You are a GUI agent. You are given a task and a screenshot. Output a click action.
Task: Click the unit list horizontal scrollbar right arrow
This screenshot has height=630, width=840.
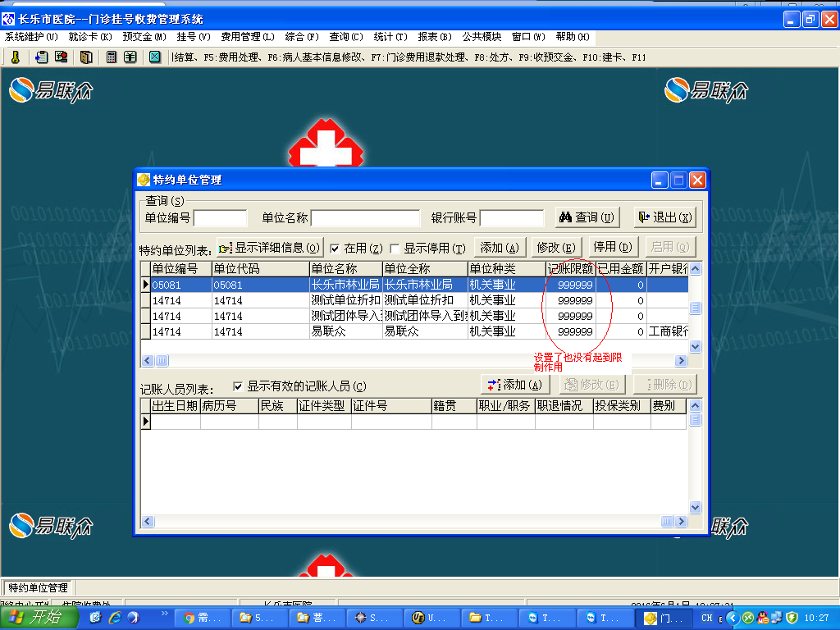click(682, 361)
